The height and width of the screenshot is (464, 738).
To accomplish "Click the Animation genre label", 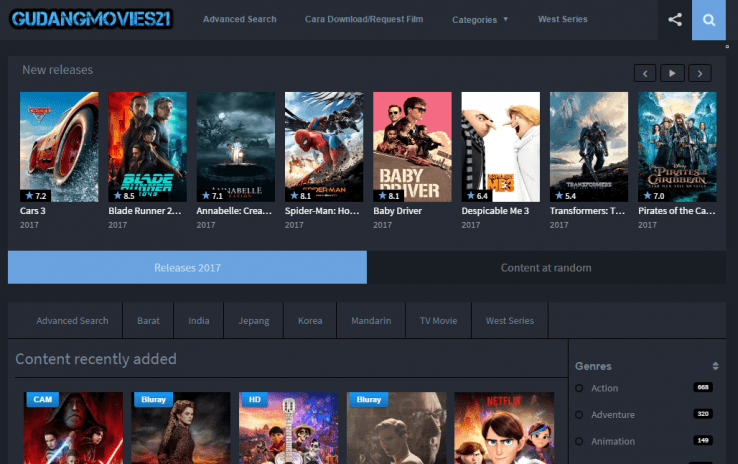I will (613, 441).
